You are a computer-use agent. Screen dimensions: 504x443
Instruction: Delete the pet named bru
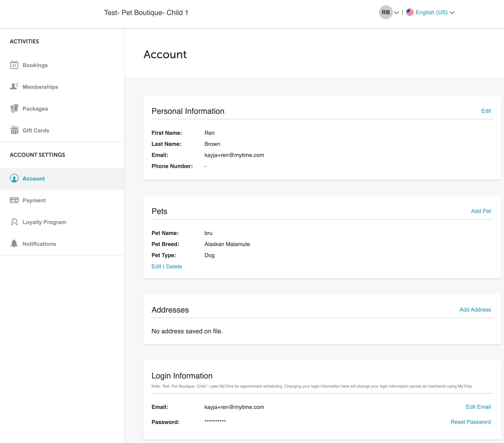coord(174,267)
